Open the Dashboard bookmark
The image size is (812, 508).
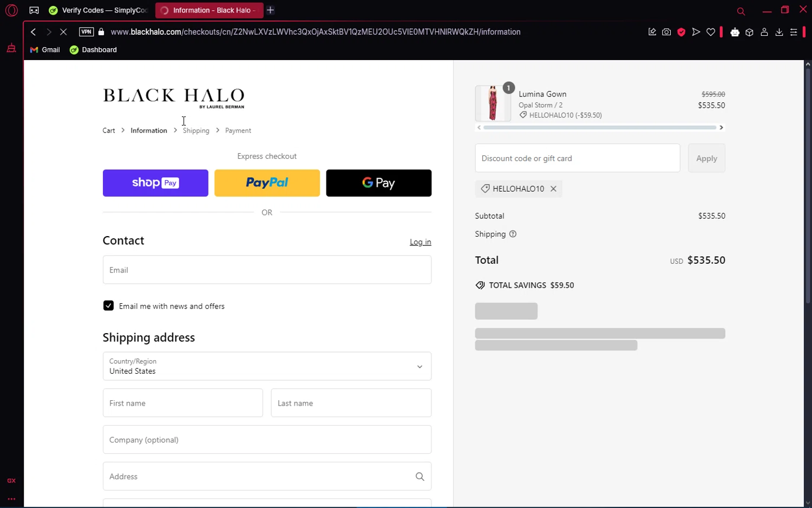pyautogui.click(x=93, y=50)
